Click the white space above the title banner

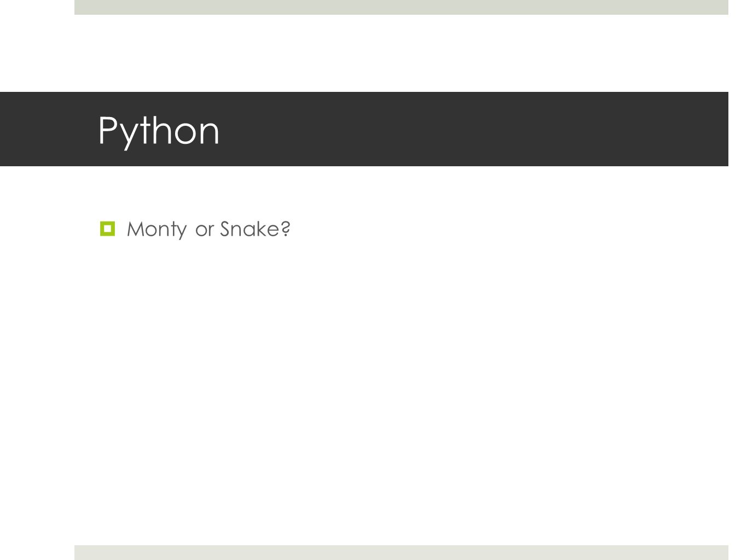401,53
